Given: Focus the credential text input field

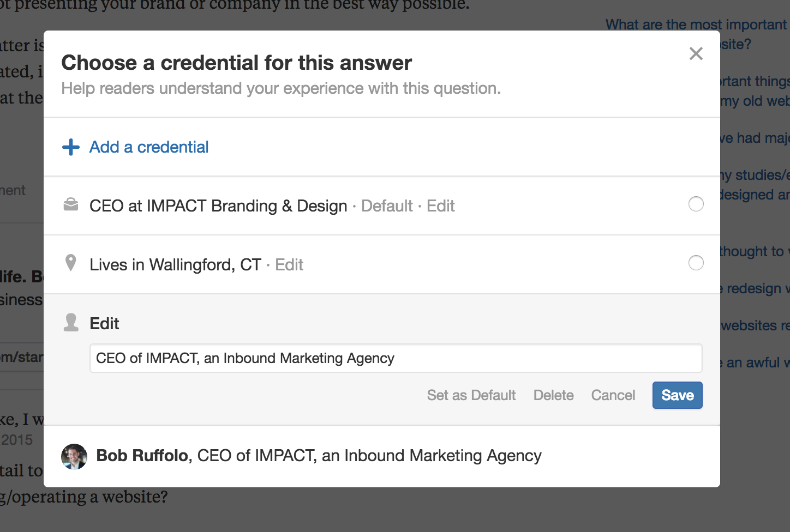Looking at the screenshot, I should (x=396, y=358).
